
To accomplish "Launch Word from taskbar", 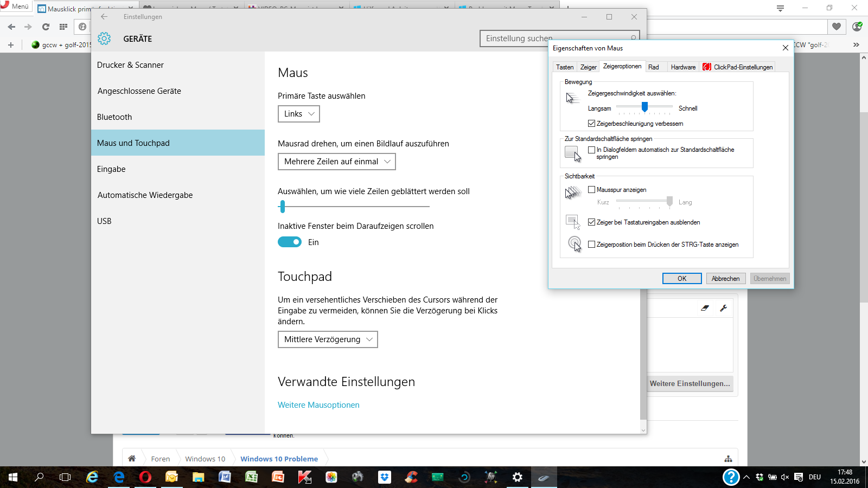I will click(x=225, y=477).
